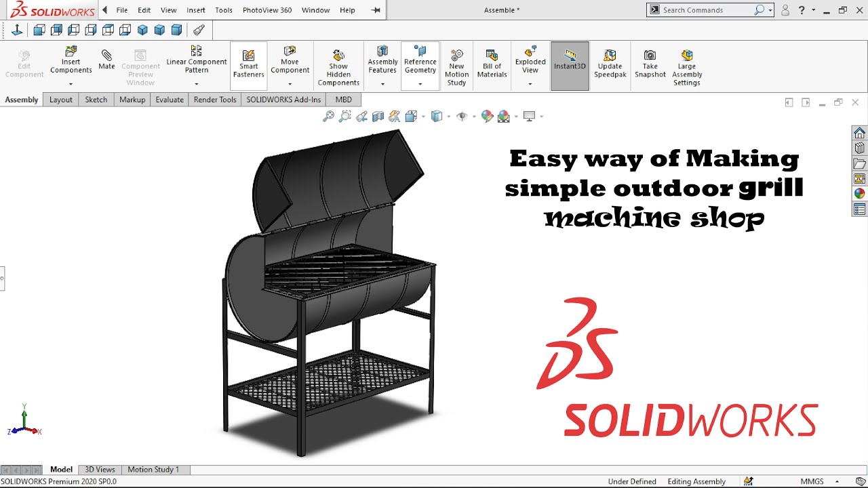
Task: Activate Move Component tool
Action: (x=290, y=60)
